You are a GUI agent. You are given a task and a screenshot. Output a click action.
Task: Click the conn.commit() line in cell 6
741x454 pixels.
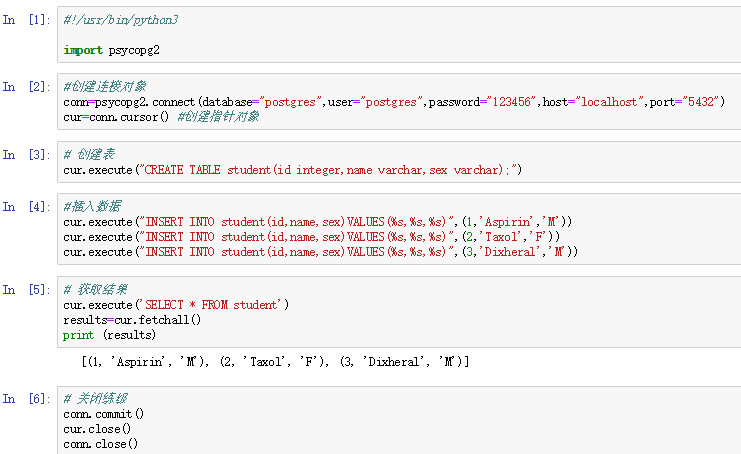(x=103, y=414)
